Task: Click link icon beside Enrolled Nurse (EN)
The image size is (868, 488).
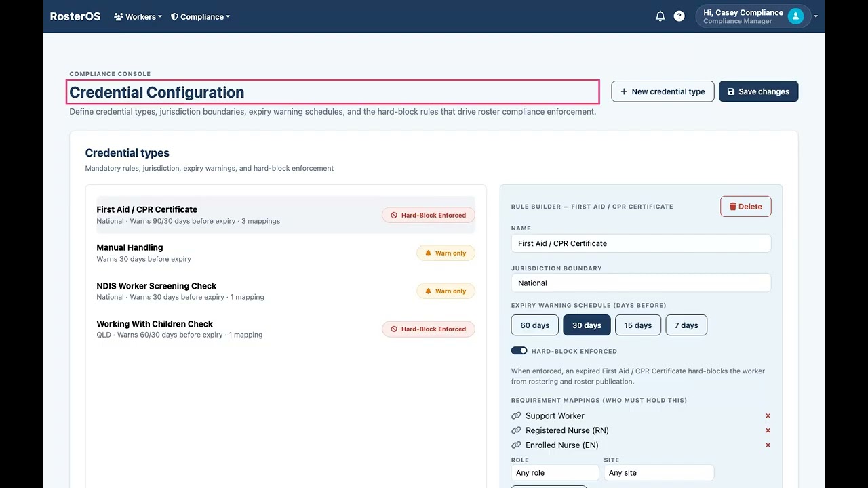Action: coord(516,445)
